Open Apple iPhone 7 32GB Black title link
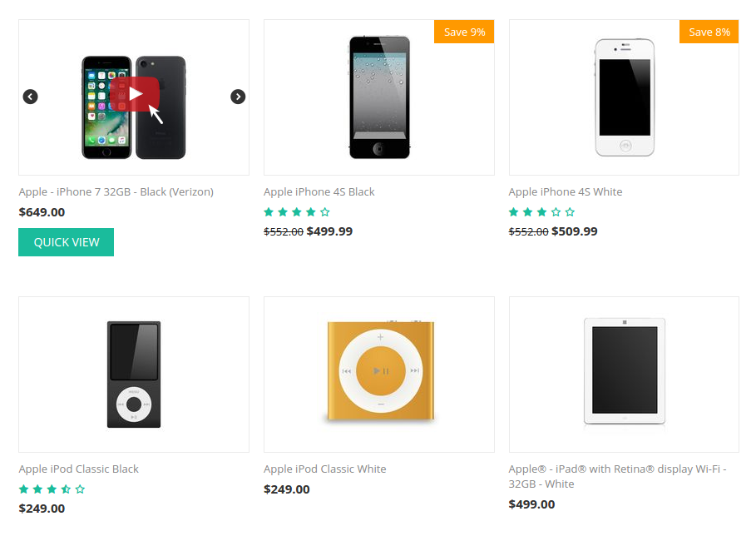Viewport: 756px width, 536px height. tap(116, 191)
